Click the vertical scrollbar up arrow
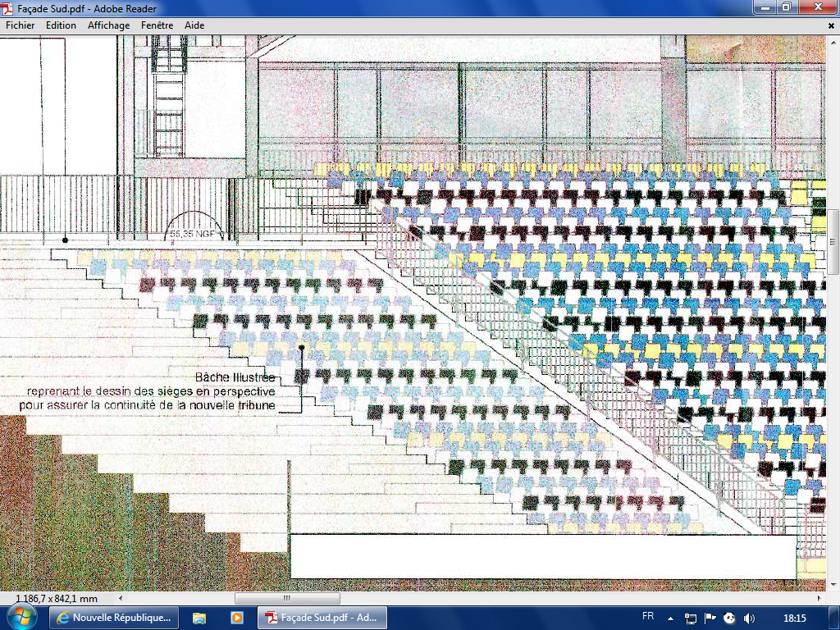Screen dimensions: 840x630 pyautogui.click(x=833, y=41)
